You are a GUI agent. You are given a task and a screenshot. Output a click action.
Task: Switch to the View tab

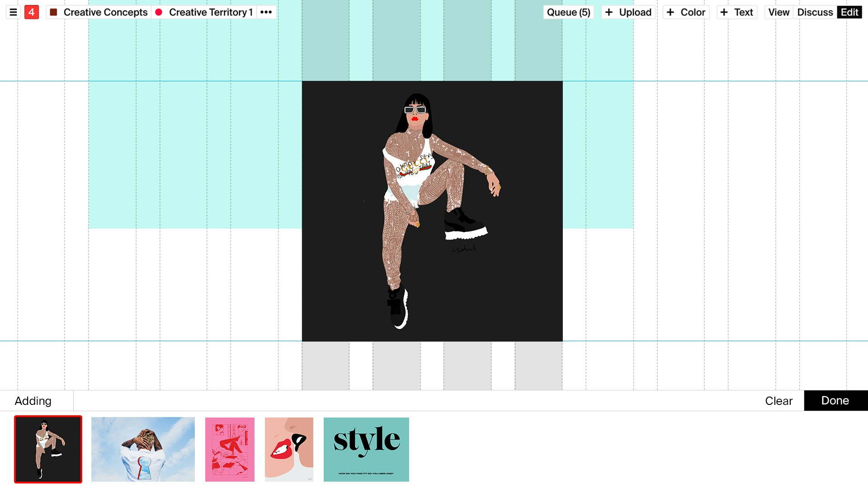click(x=778, y=12)
